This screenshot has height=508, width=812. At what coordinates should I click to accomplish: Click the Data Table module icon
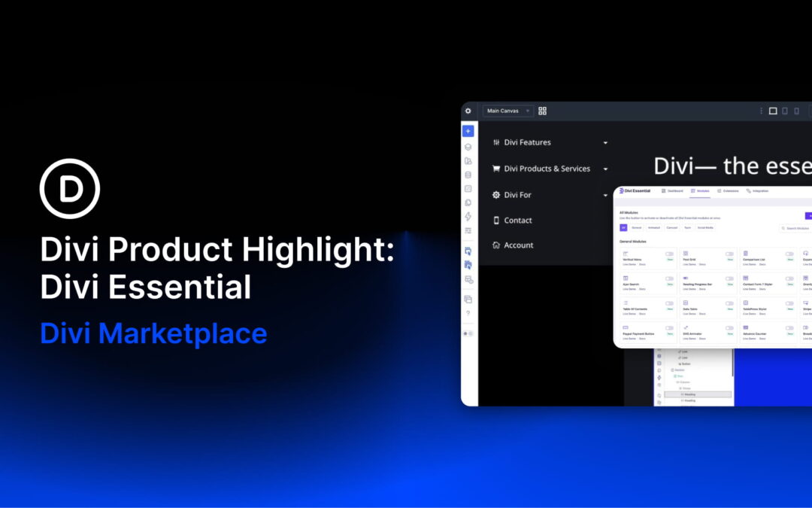point(686,303)
